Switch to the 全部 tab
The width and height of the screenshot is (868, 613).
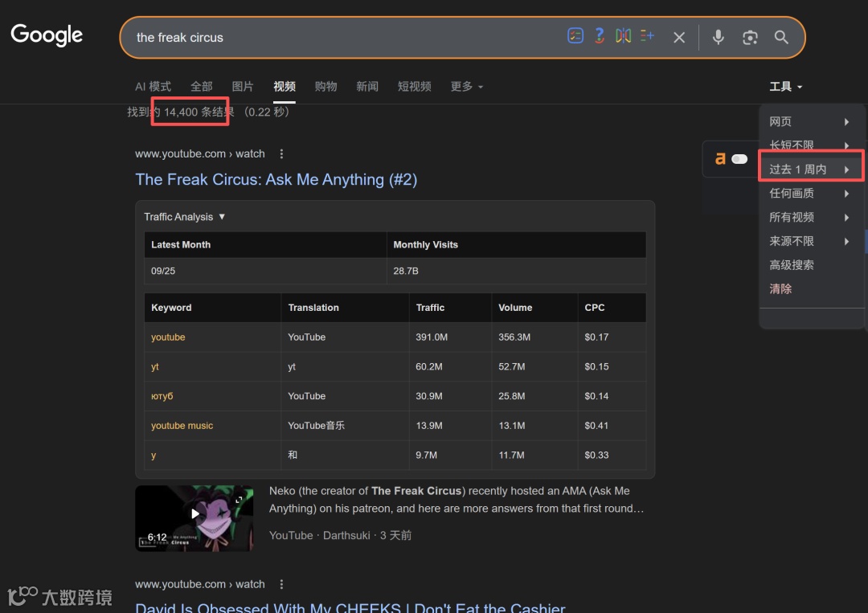tap(202, 87)
